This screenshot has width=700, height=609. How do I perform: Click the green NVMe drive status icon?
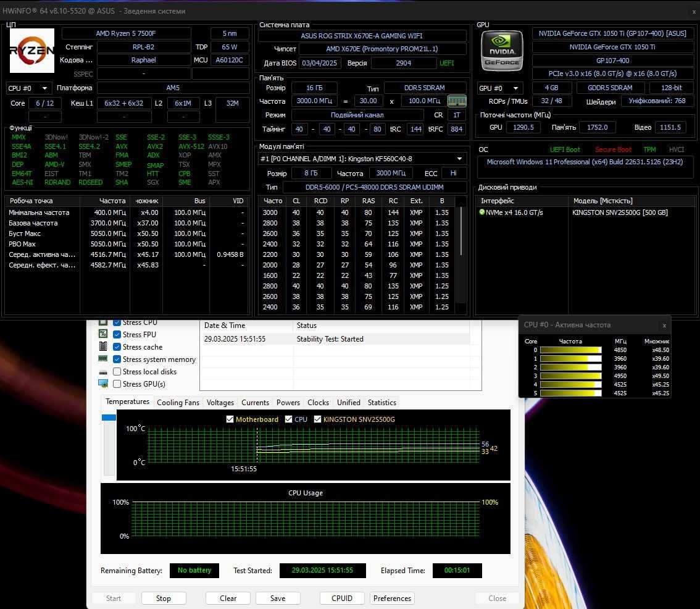coord(481,212)
